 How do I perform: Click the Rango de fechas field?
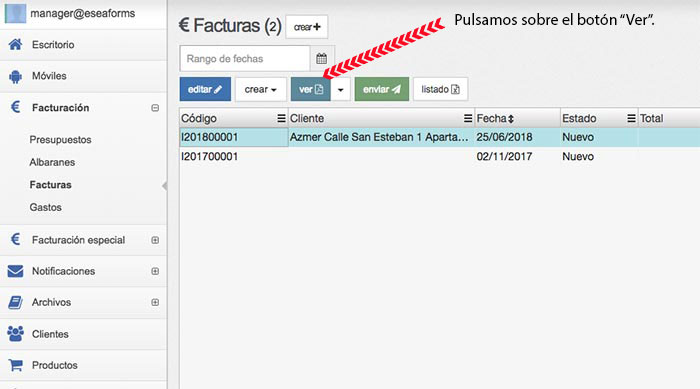point(245,59)
